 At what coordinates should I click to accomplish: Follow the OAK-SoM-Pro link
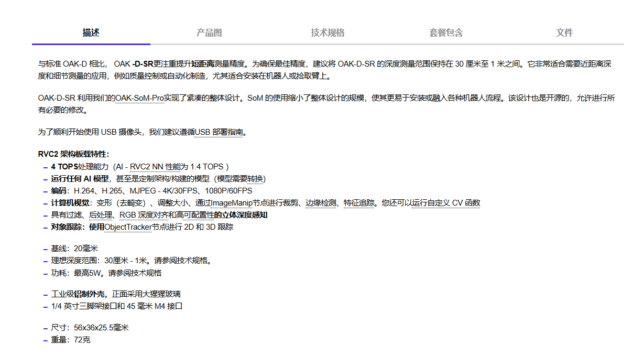click(x=140, y=98)
